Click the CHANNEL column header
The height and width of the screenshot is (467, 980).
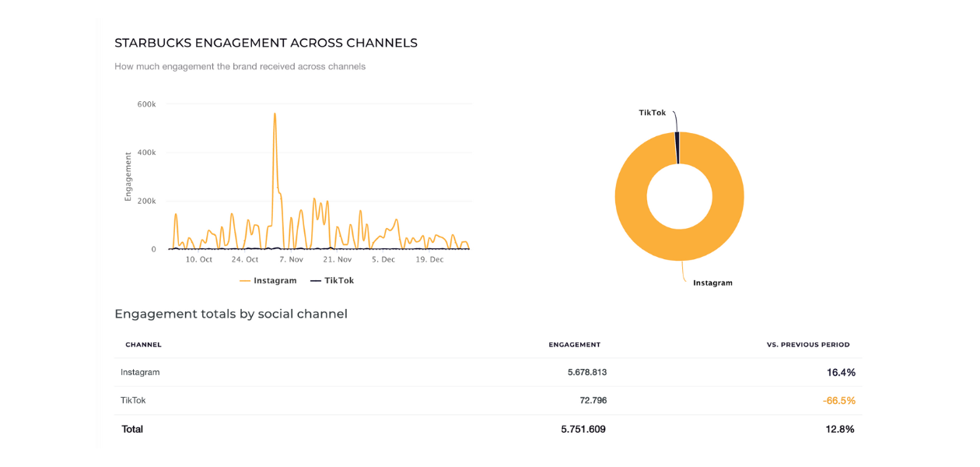[143, 345]
